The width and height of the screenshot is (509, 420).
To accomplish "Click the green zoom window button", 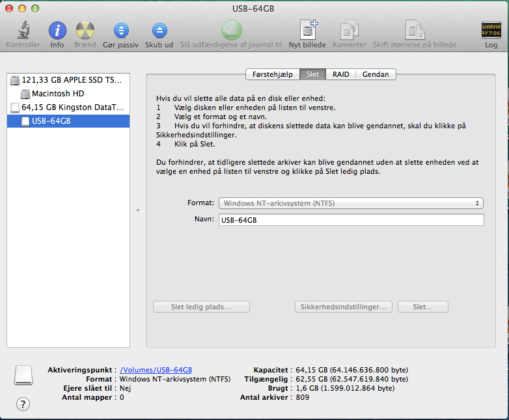I will (35, 8).
